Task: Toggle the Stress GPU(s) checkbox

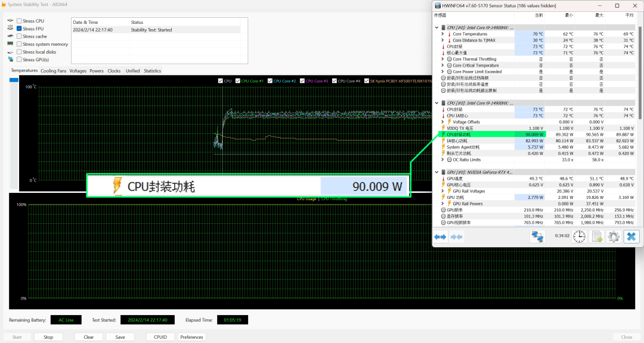Action: coord(19,60)
